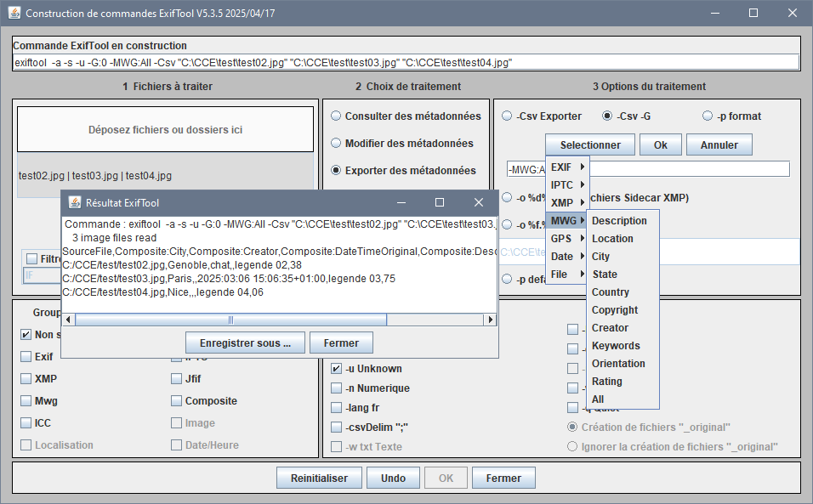Open the XMP submenu
Viewport: 813px width, 504px height.
coord(567,203)
